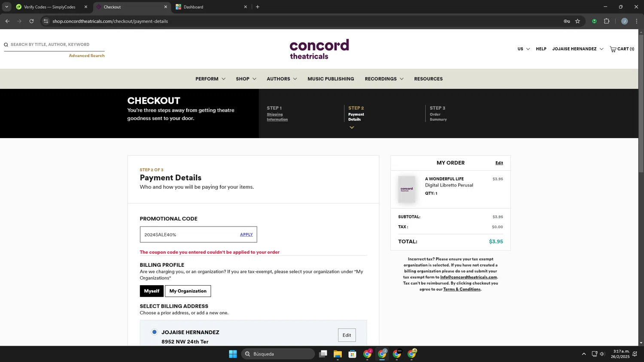Choose My Organization billing profile

[x=188, y=291]
